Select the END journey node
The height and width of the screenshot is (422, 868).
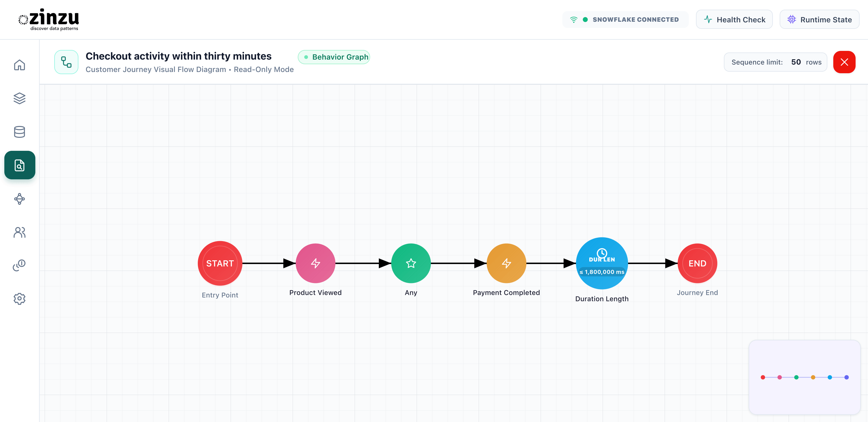[697, 263]
